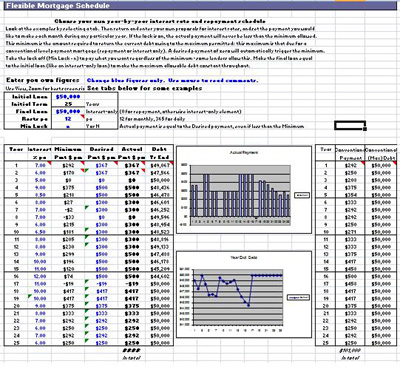Click the 'Choose your own year-by-year' heading
400x381 pixels.
click(x=160, y=21)
